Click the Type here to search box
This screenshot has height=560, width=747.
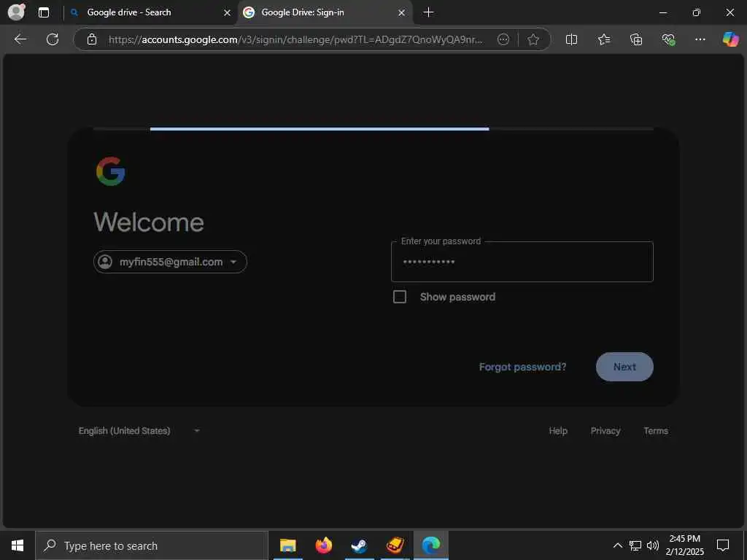152,545
